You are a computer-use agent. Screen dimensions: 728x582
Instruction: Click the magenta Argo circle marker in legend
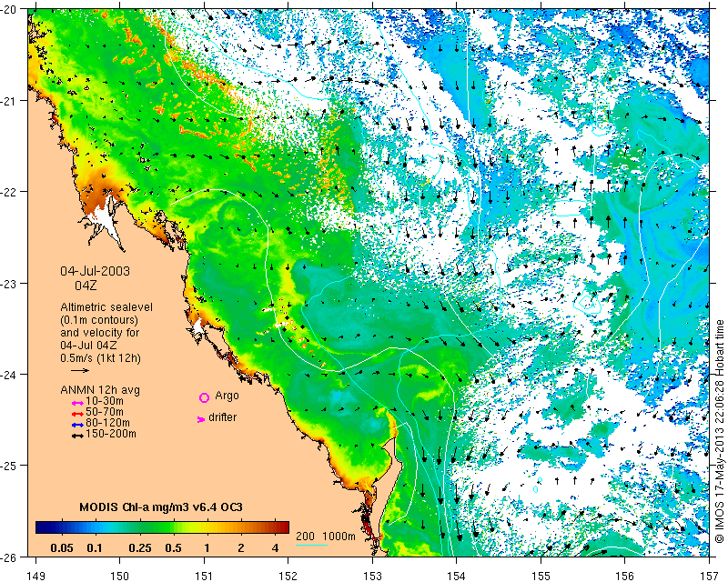click(x=204, y=397)
